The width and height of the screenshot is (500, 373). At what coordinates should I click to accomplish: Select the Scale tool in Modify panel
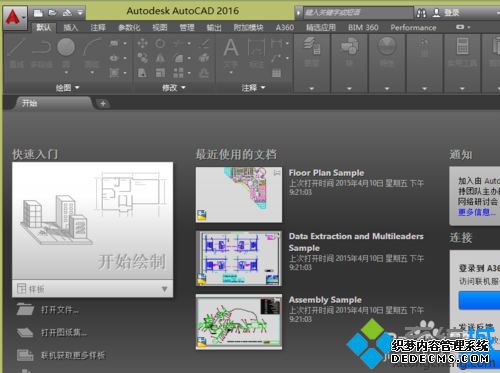click(x=160, y=73)
